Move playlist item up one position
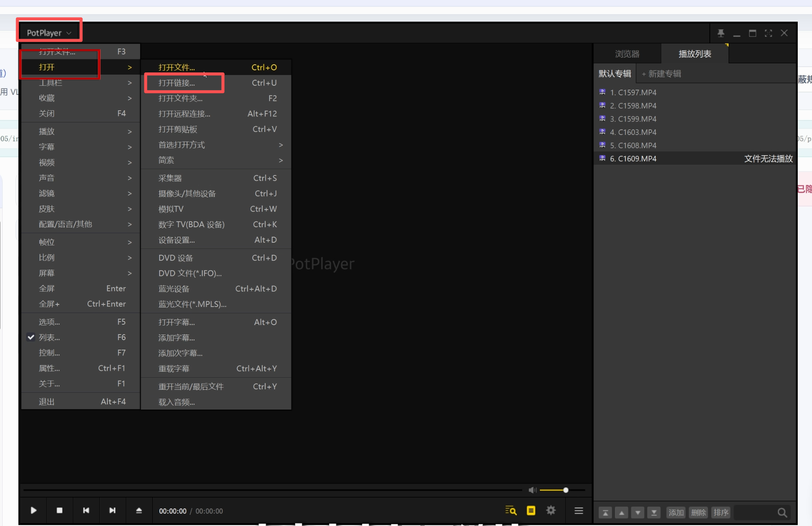812x526 pixels. click(x=621, y=513)
